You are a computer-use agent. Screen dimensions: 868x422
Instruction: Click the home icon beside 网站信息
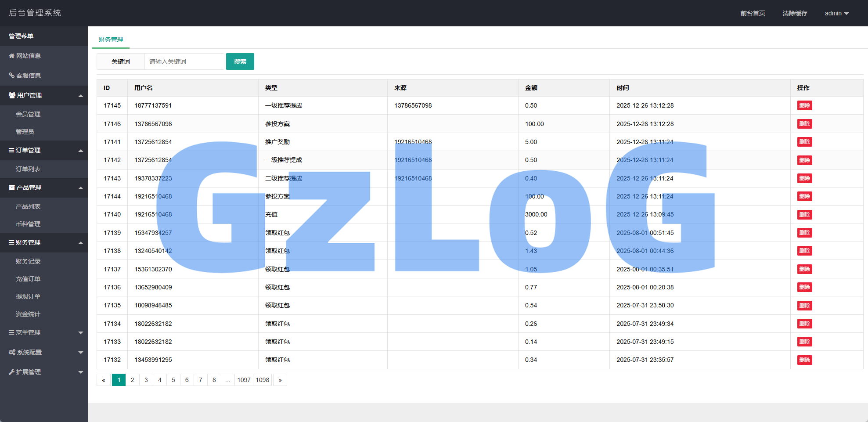(x=11, y=56)
